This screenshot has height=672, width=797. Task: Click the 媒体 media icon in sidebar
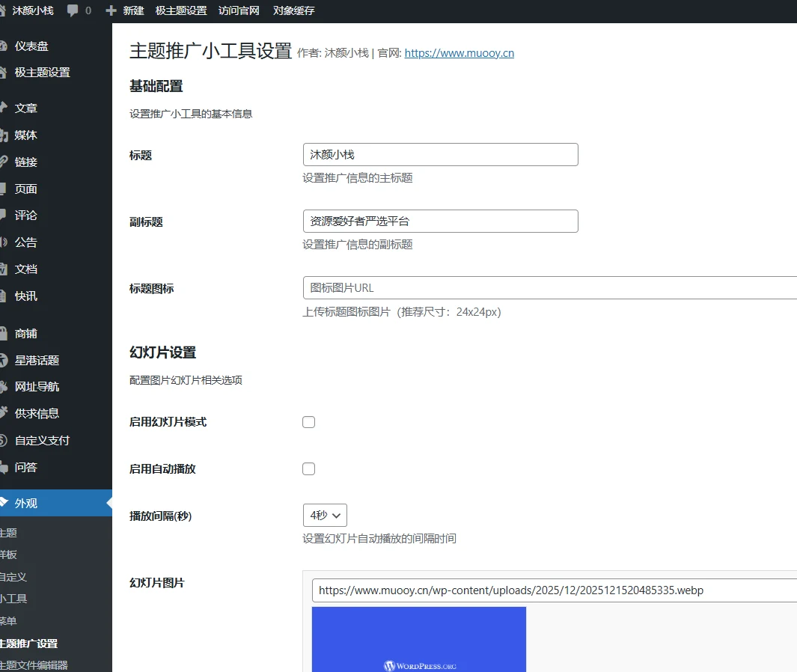coord(4,135)
